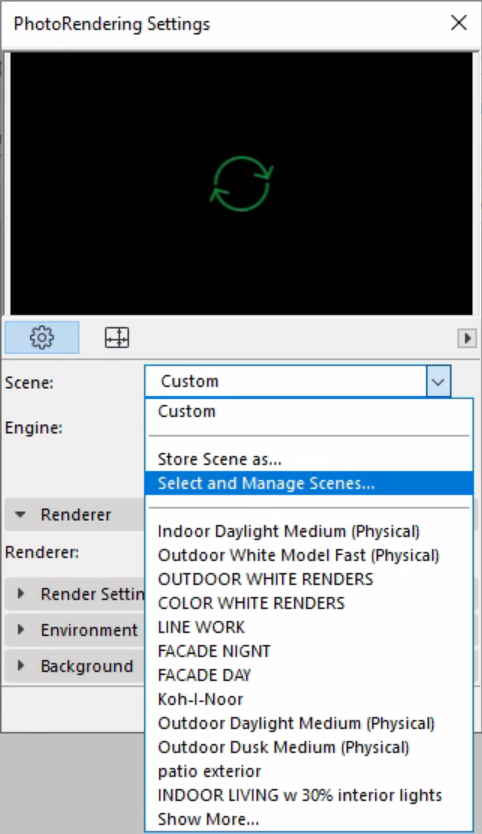Screen dimensions: 482x834
Task: Click the green refresh preview icon
Action: pyautogui.click(x=242, y=184)
